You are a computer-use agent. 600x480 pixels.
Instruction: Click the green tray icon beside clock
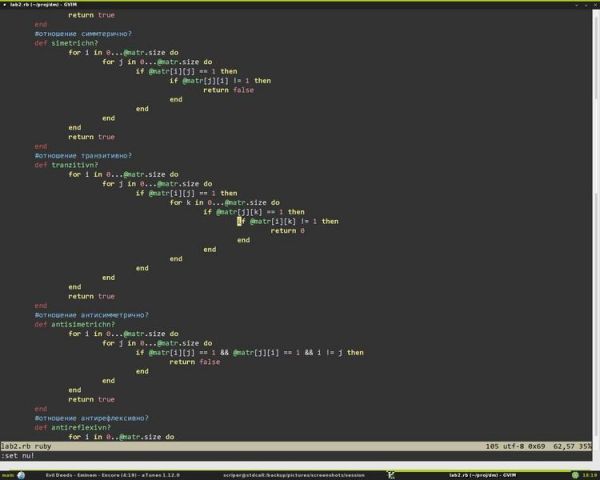pos(575,475)
